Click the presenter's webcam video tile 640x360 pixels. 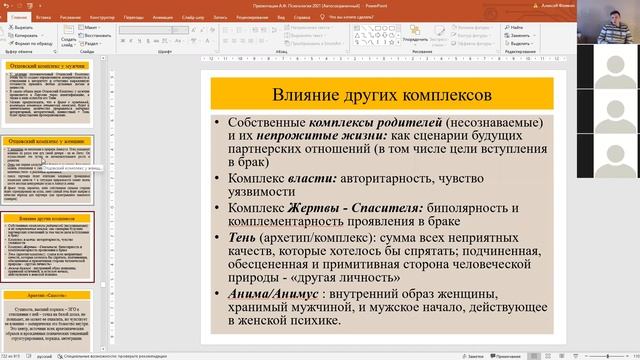click(x=608, y=22)
